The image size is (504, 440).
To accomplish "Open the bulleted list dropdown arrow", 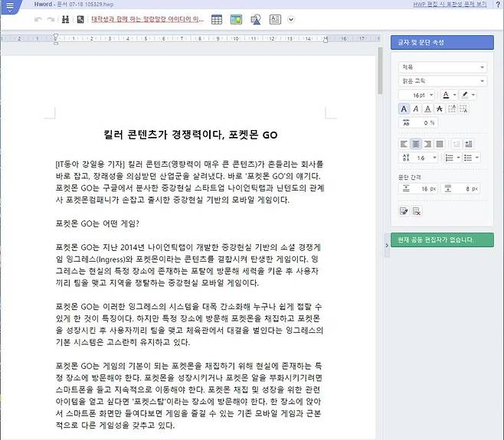I will click(x=477, y=158).
